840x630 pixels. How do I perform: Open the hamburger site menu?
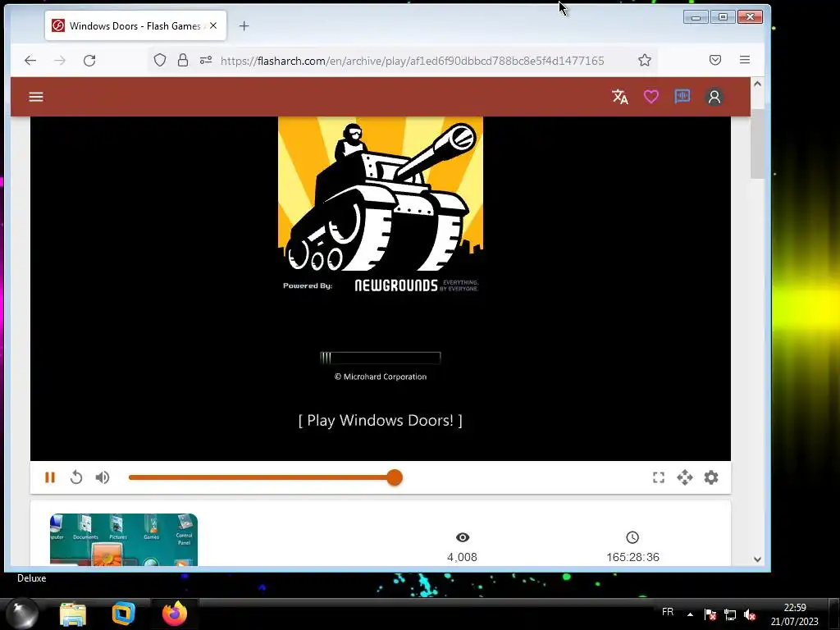pyautogui.click(x=36, y=97)
